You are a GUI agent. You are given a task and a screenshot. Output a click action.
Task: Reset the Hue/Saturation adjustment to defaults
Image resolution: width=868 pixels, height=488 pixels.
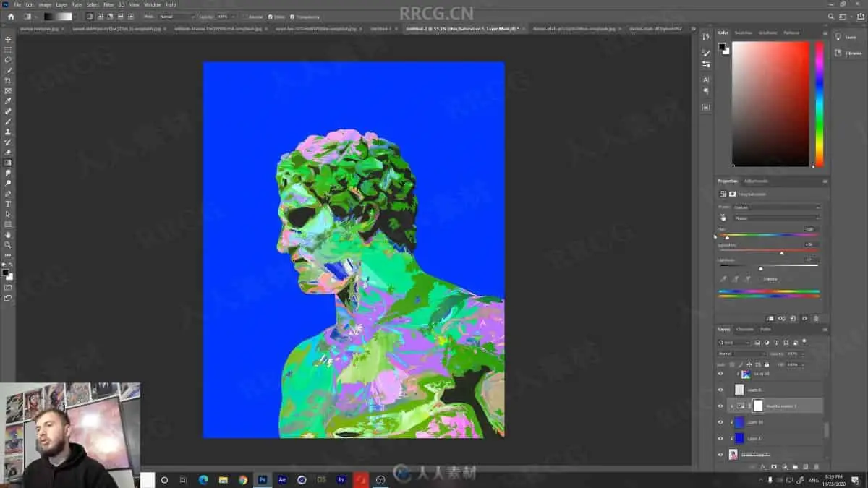(x=793, y=318)
